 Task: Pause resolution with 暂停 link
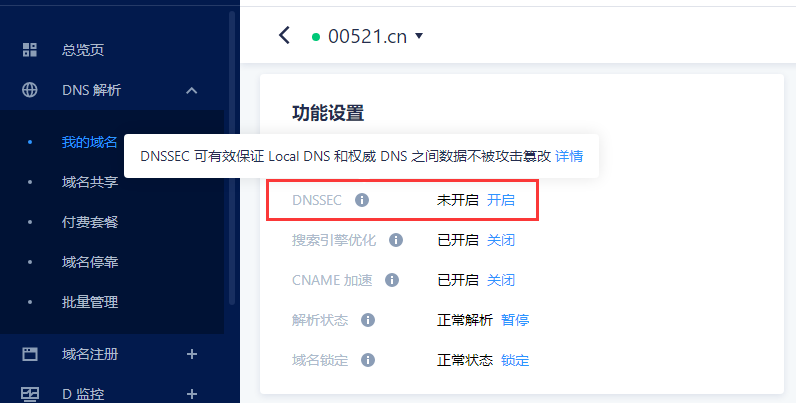tap(515, 320)
